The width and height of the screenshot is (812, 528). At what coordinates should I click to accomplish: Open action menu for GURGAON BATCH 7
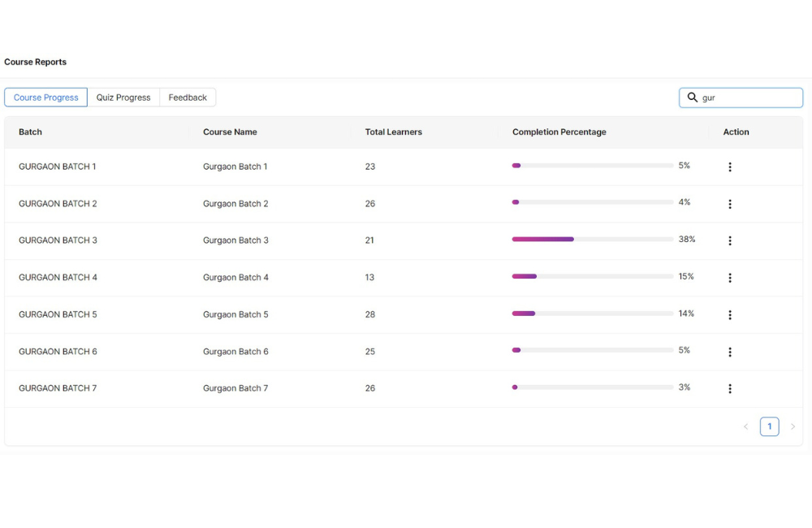[x=730, y=388]
